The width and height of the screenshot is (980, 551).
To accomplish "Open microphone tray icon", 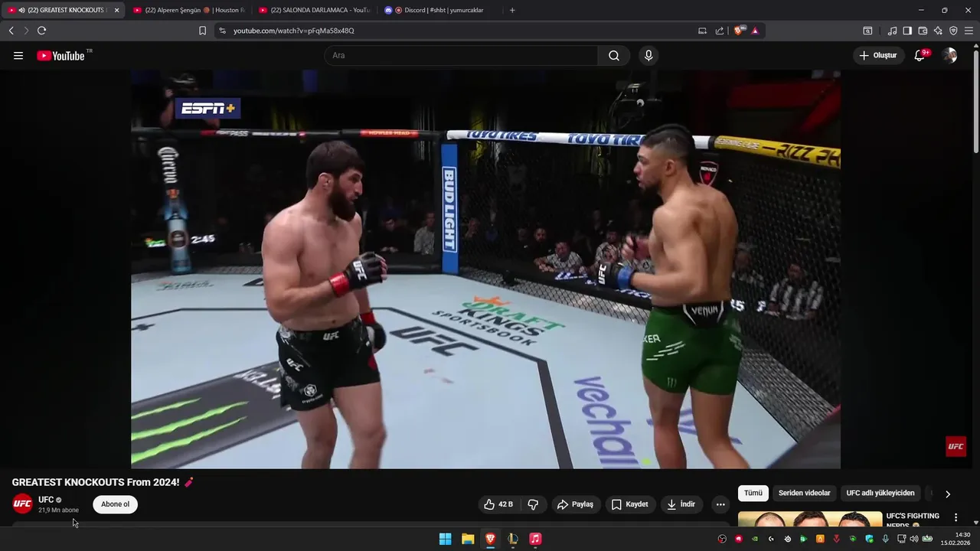I will click(x=886, y=539).
